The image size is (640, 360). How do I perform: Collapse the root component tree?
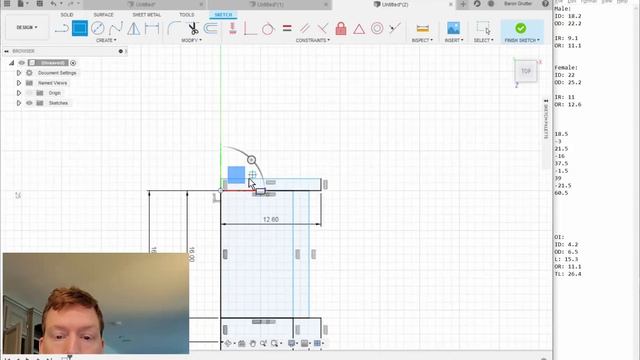[x=11, y=63]
